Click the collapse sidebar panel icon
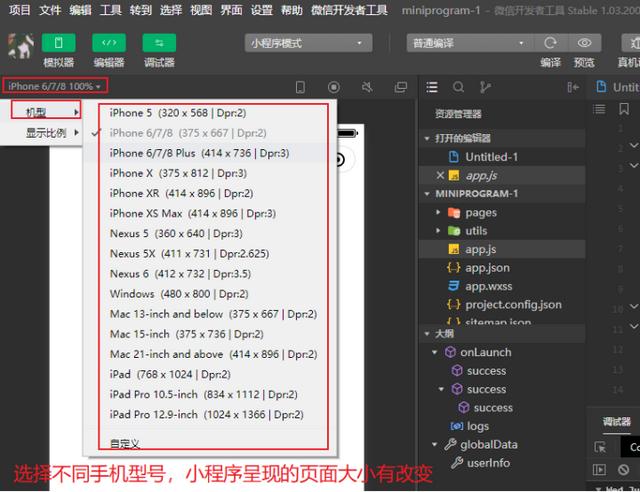640x492 pixels. point(573,88)
